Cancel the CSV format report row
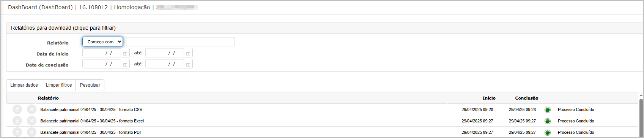The height and width of the screenshot is (138, 644). pyautogui.click(x=31, y=109)
